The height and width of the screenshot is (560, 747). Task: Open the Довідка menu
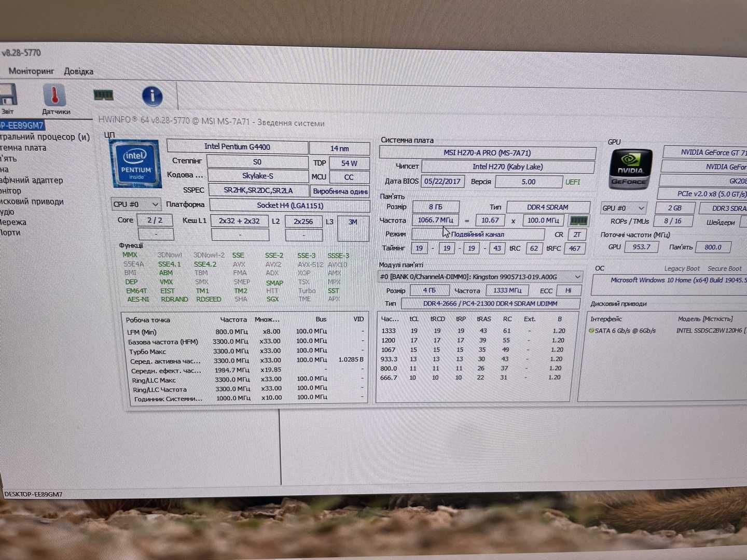click(79, 72)
